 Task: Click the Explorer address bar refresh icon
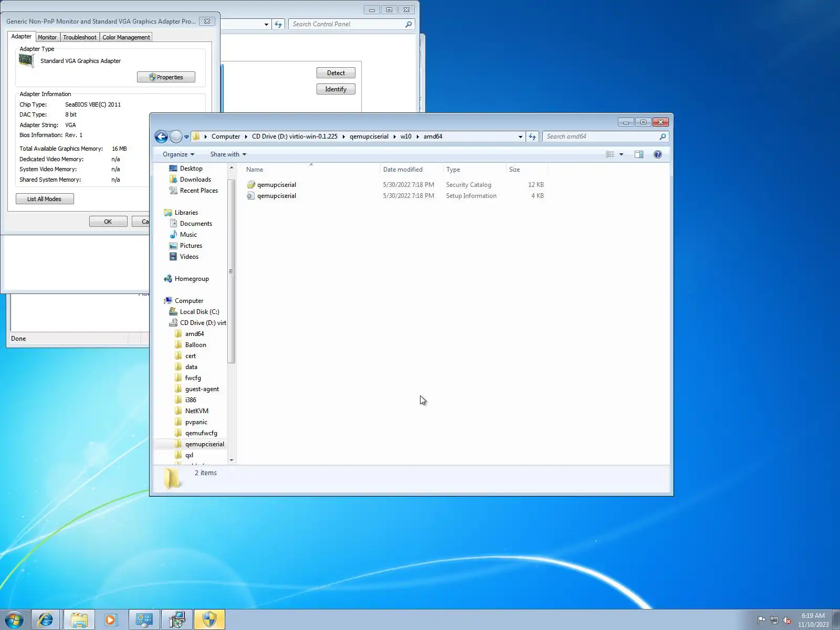coord(532,136)
